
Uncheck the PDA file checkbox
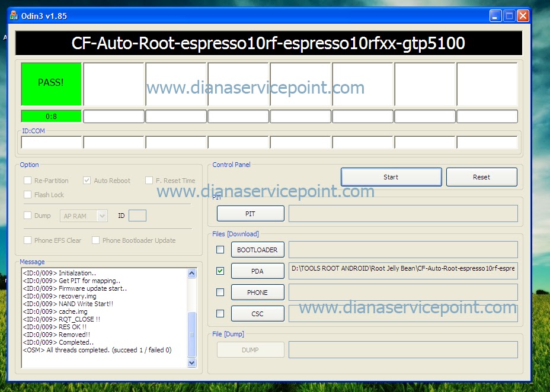(220, 271)
